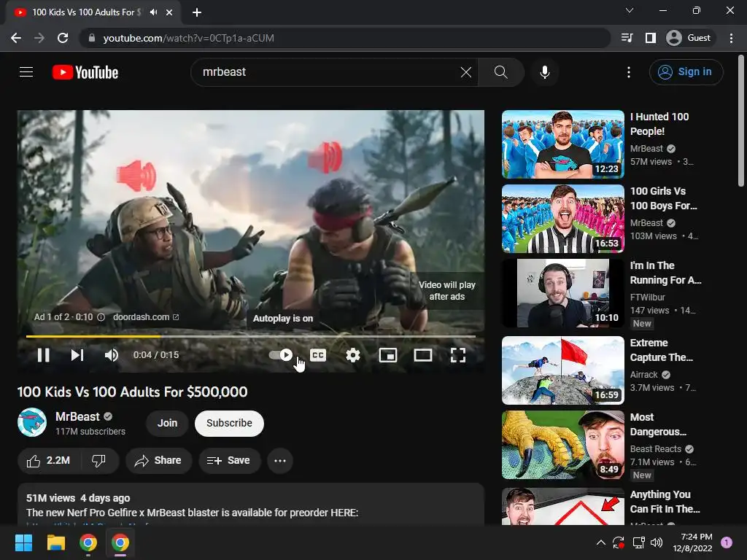Click the 2.2M like count

click(x=58, y=461)
